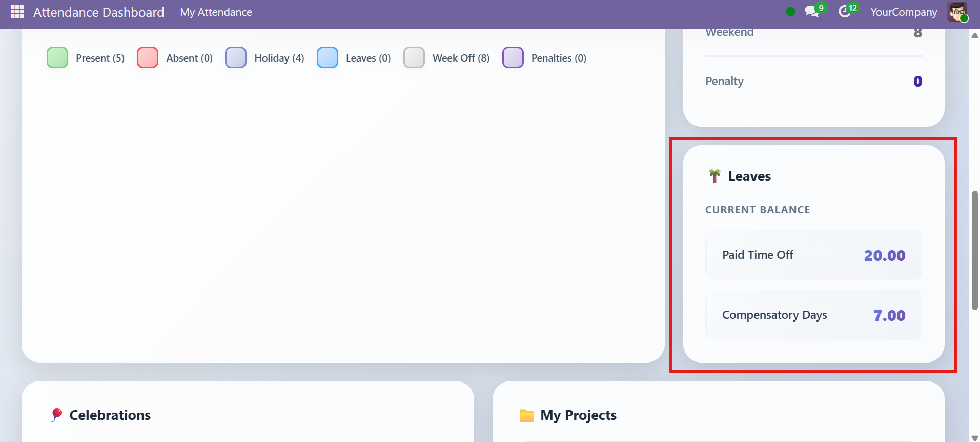Open the chat messages icon

coord(811,12)
